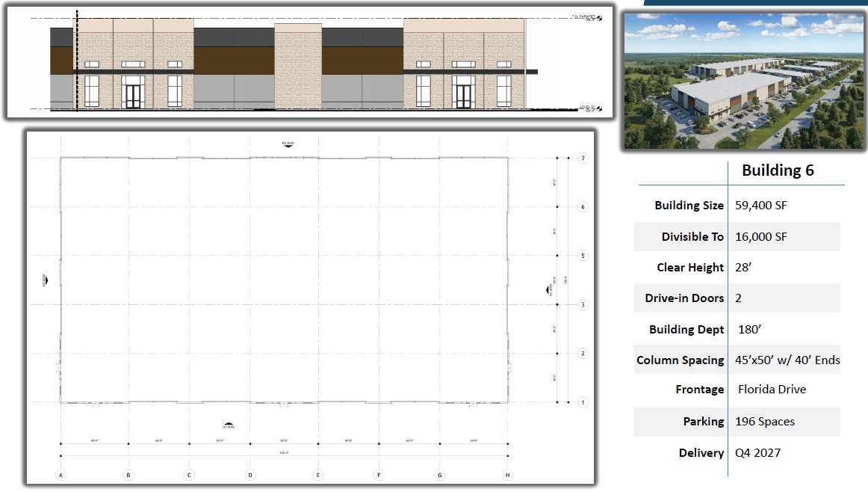The height and width of the screenshot is (492, 868).
Task: Click the Column Spacing value text
Action: point(787,360)
